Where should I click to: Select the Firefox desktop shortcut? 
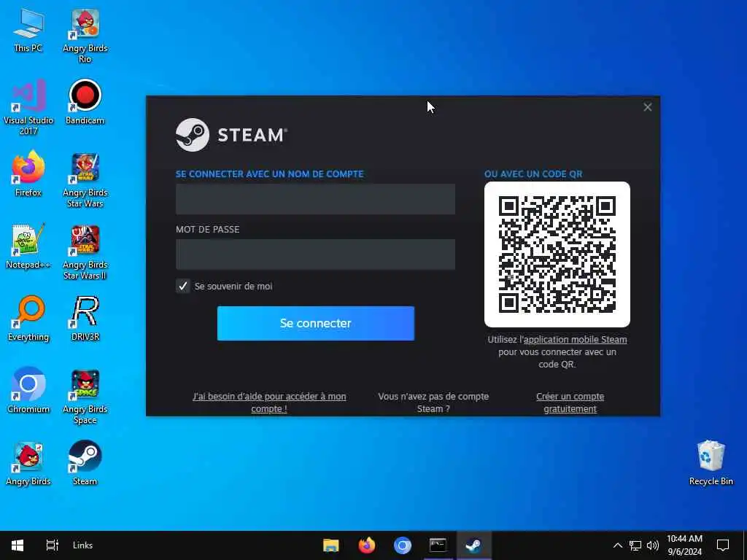[28, 174]
